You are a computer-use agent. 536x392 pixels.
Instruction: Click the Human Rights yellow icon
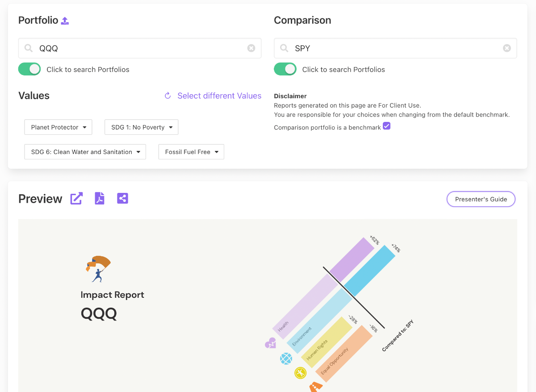[x=300, y=373]
